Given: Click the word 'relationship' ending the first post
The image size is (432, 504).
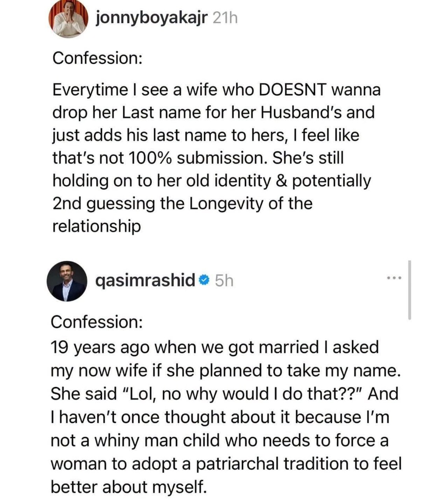Looking at the screenshot, I should pyautogui.click(x=96, y=226).
